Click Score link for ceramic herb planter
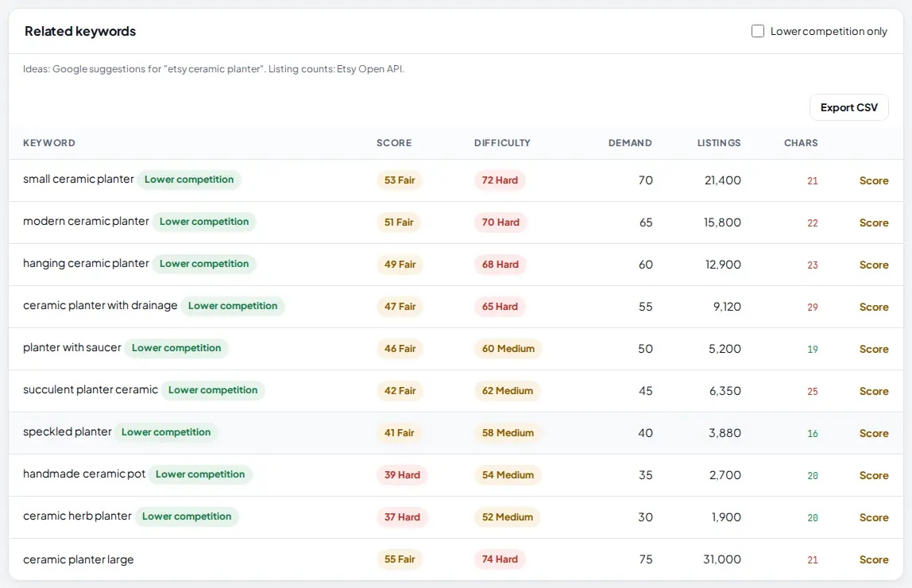Image resolution: width=912 pixels, height=588 pixels. (x=874, y=517)
